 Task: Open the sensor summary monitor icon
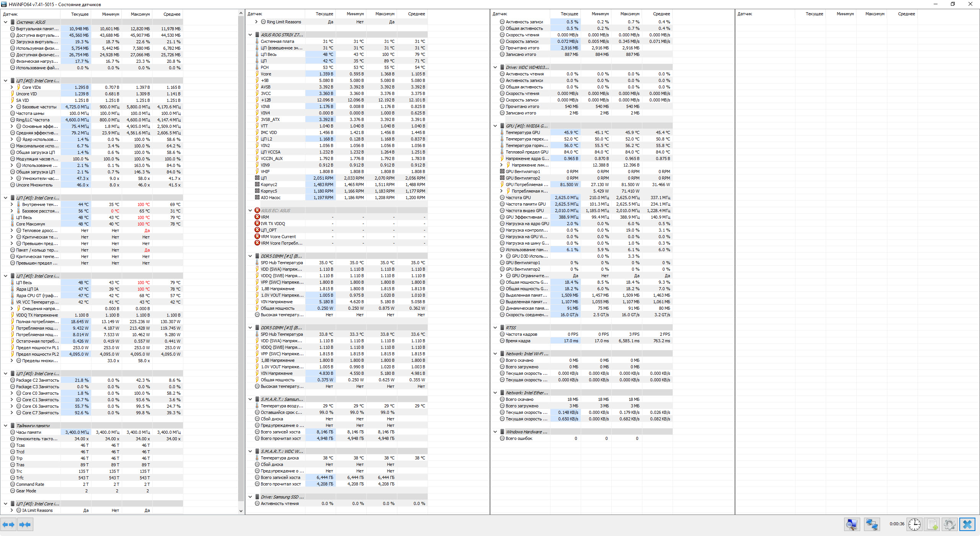pyautogui.click(x=852, y=524)
